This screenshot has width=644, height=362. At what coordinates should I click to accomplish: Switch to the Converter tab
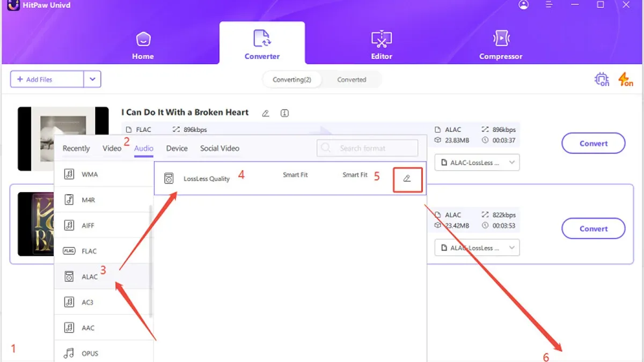click(262, 43)
